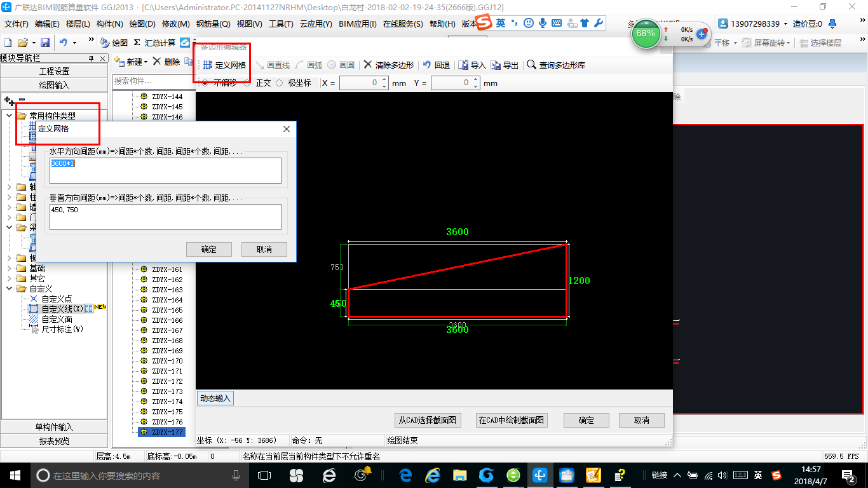Click the 自定义点 tree item
Image resolution: width=868 pixels, height=488 pixels.
click(57, 299)
